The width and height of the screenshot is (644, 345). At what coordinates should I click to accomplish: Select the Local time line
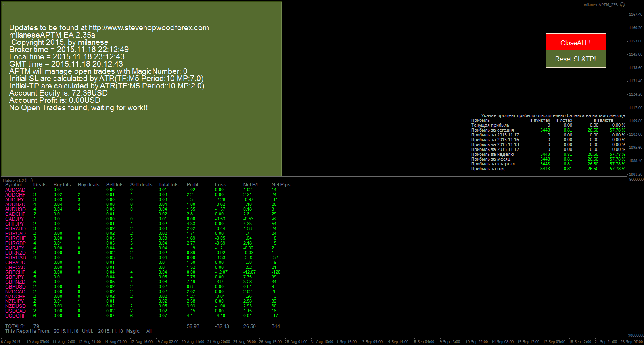click(x=67, y=57)
